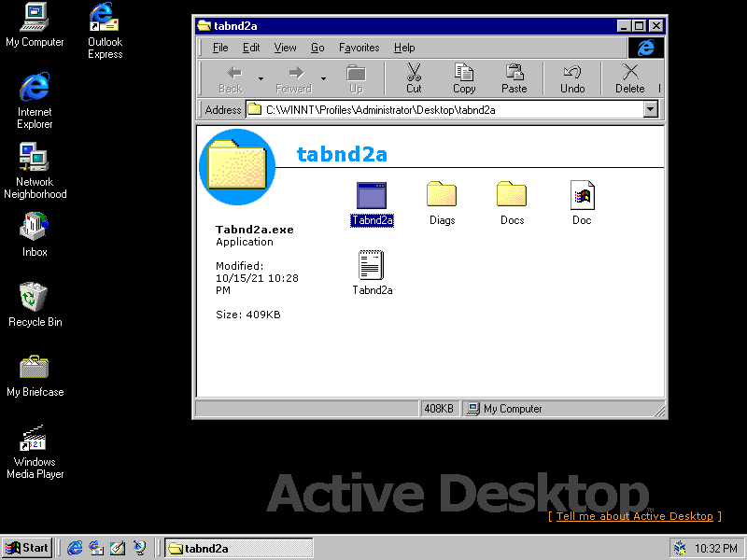Open the Inbox desktop icon

tap(35, 235)
